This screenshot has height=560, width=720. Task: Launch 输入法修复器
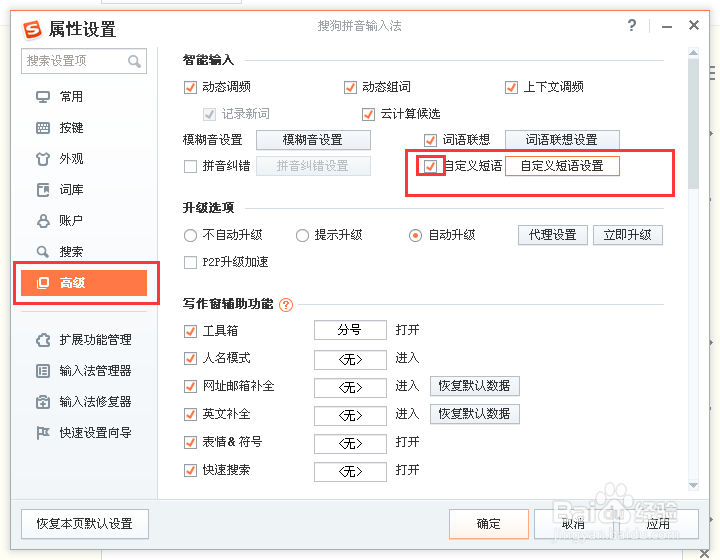coord(96,402)
